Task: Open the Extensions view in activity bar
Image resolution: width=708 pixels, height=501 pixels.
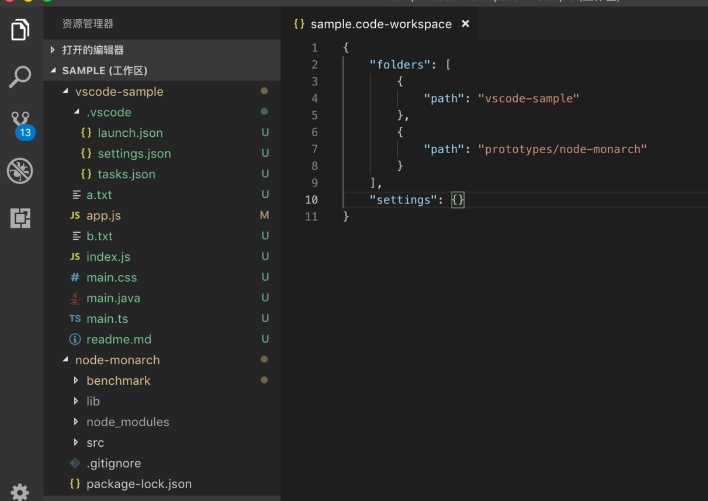Action: pos(20,218)
